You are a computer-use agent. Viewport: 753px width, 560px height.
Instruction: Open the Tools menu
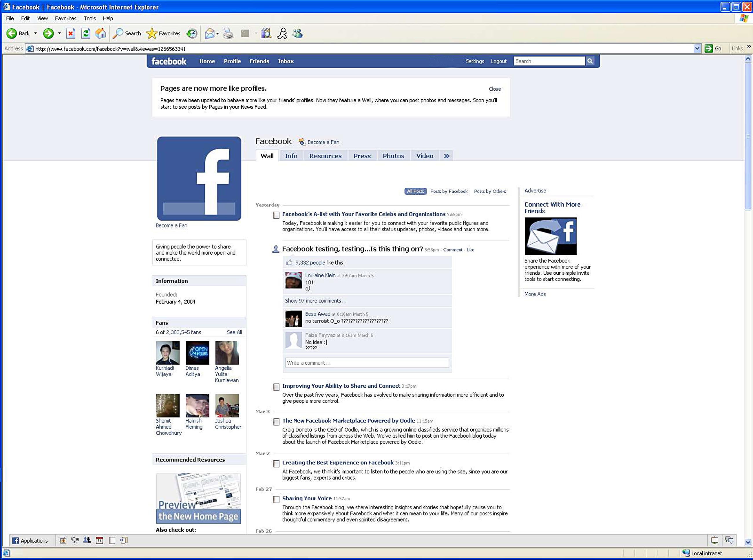(89, 18)
